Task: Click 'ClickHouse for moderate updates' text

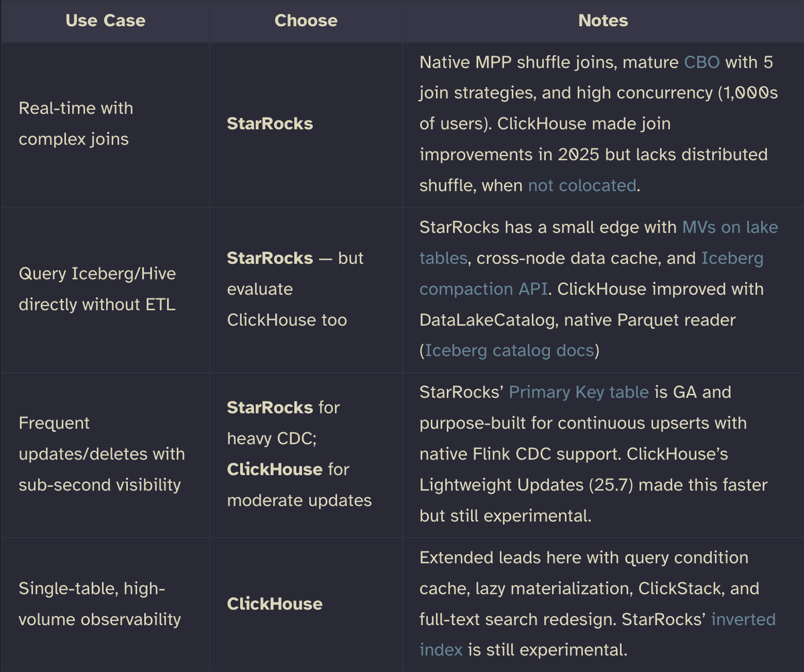Action: click(299, 485)
